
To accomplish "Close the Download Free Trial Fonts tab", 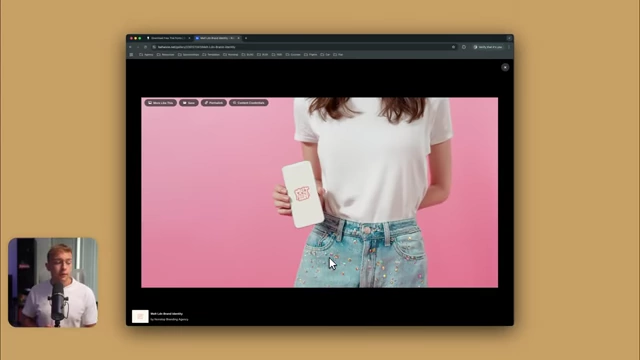I will coord(189,38).
